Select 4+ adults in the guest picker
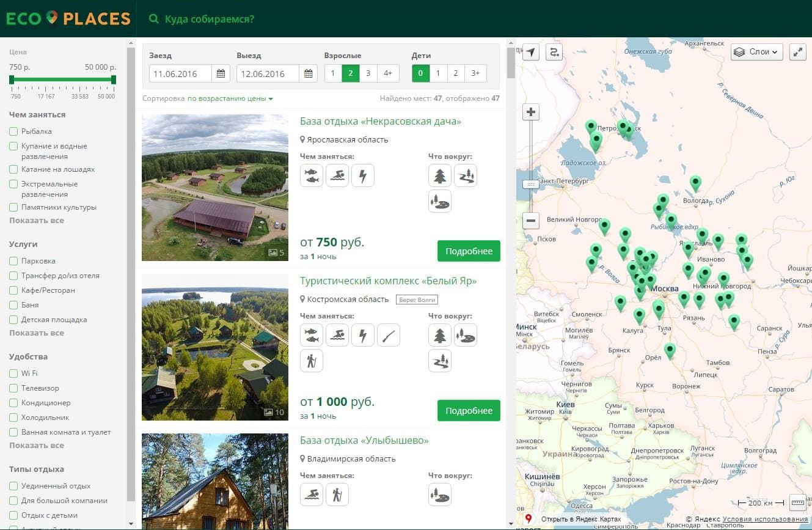Image resolution: width=812 pixels, height=530 pixels. pyautogui.click(x=387, y=73)
